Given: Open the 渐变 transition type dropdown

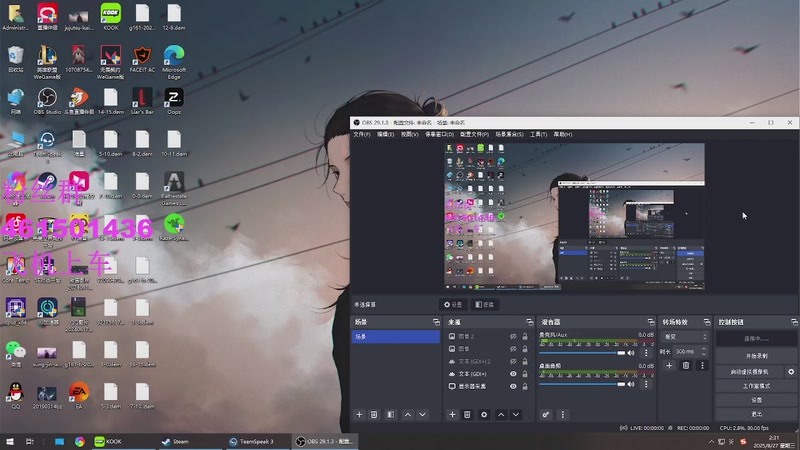Looking at the screenshot, I should click(685, 337).
